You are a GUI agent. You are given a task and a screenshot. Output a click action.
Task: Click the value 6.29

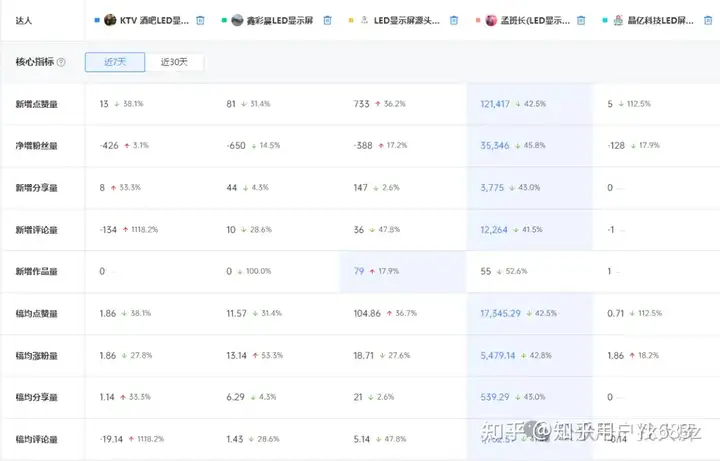click(235, 397)
